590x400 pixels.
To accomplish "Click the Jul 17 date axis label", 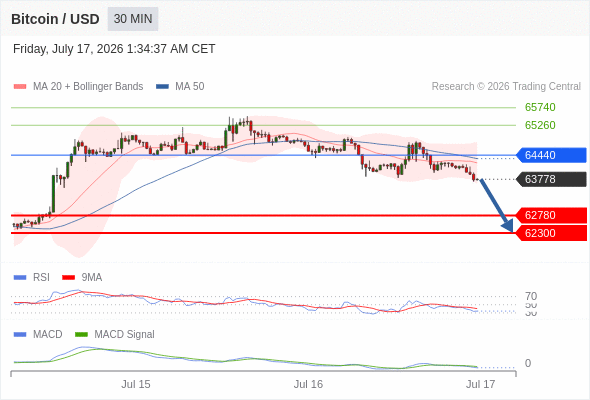I will (481, 384).
